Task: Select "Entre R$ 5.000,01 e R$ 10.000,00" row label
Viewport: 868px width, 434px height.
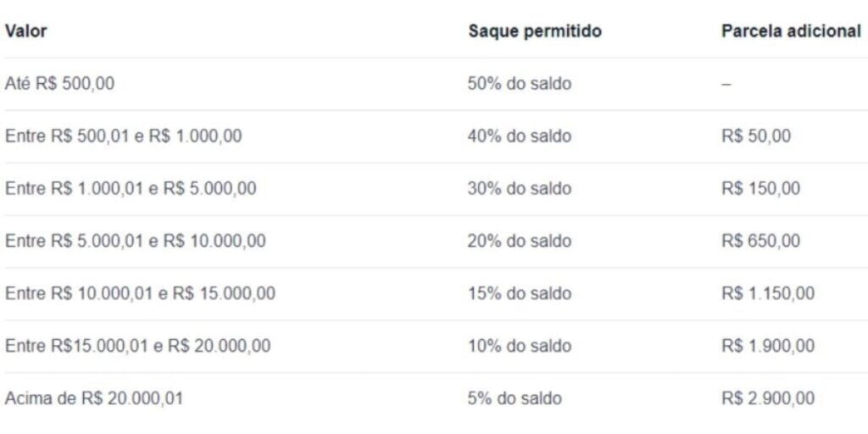Action: pyautogui.click(x=135, y=242)
